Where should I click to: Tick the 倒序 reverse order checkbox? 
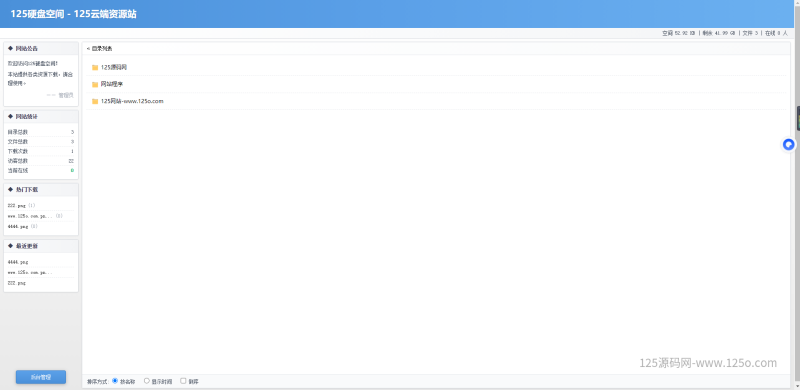click(183, 381)
